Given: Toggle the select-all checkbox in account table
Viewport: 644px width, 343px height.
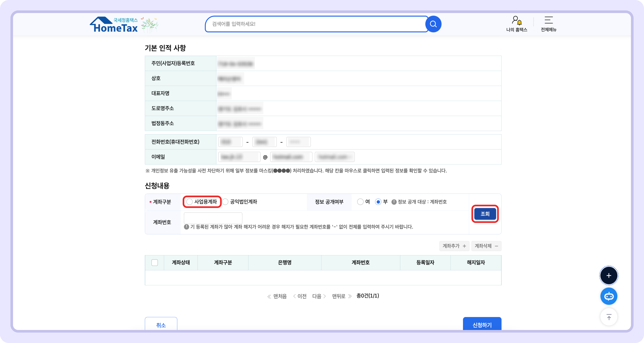Looking at the screenshot, I should [155, 263].
